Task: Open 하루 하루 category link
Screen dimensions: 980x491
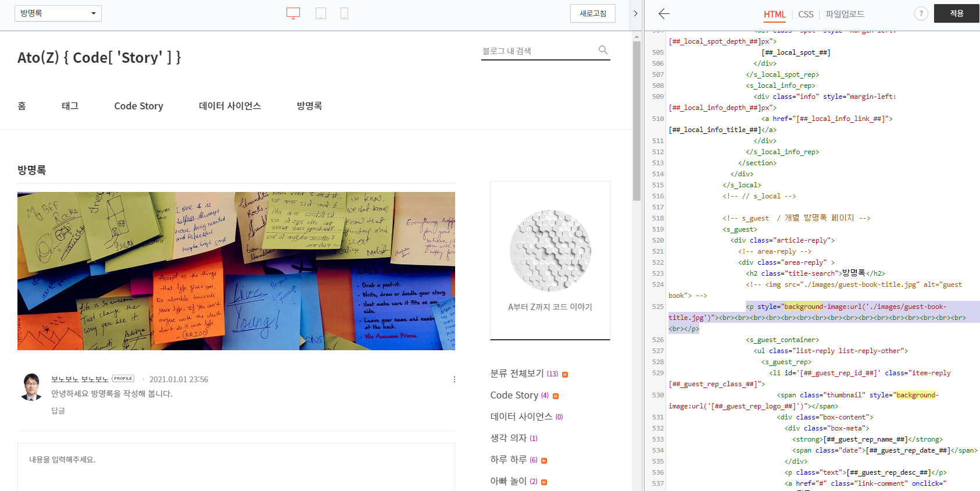Action: click(508, 460)
